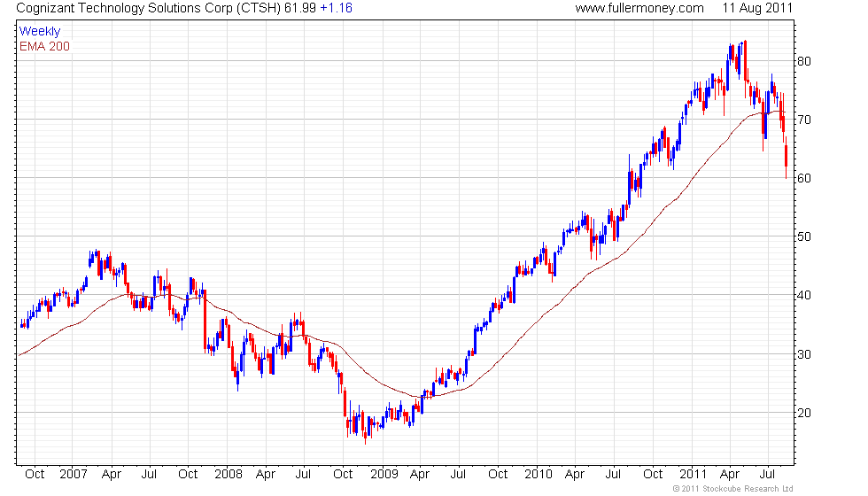Click the chart title Cognizant Technology Solutions Corp (CTSH)
The height and width of the screenshot is (496, 868).
(149, 8)
